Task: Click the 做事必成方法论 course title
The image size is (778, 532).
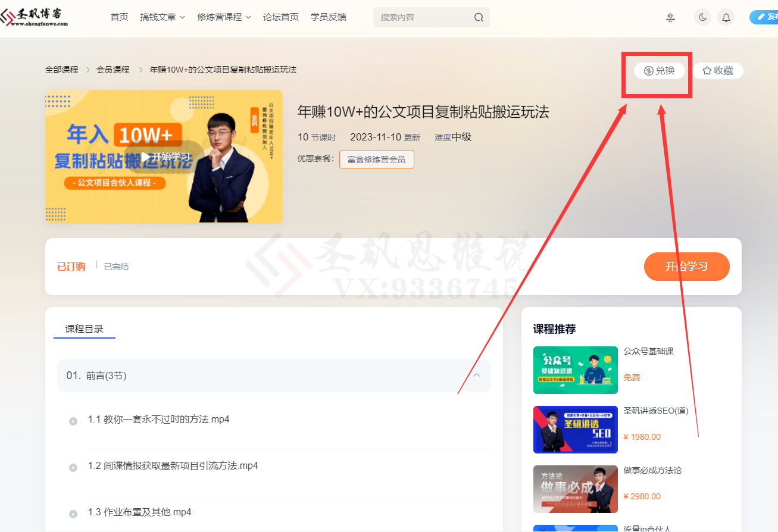Action: [653, 470]
